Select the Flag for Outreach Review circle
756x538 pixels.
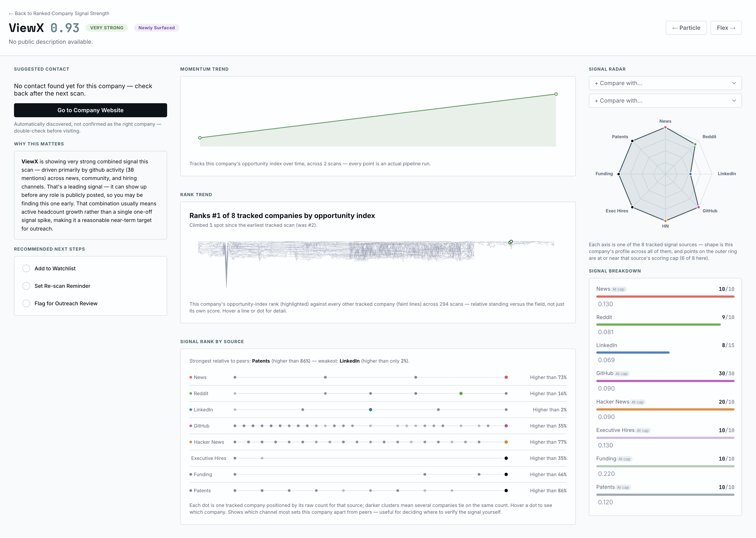(x=26, y=304)
